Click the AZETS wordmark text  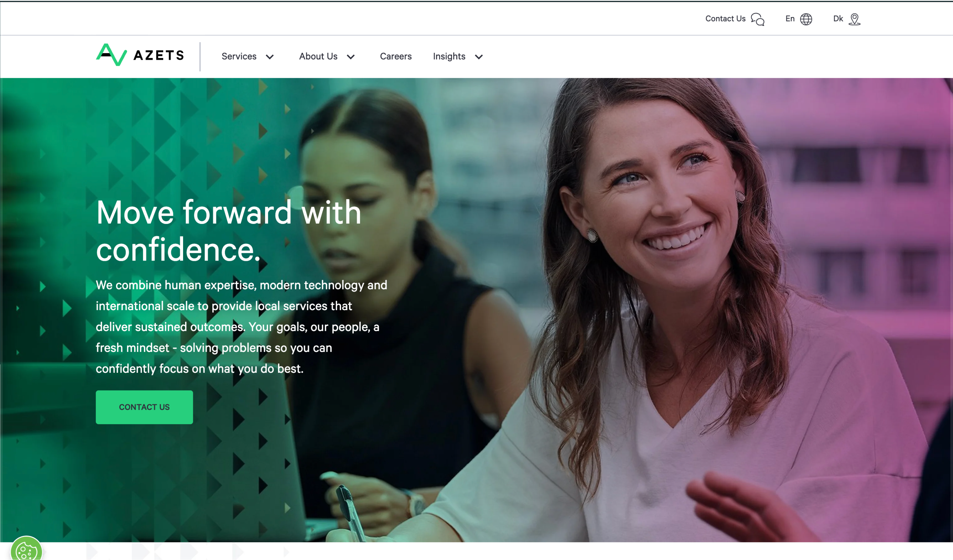click(159, 56)
